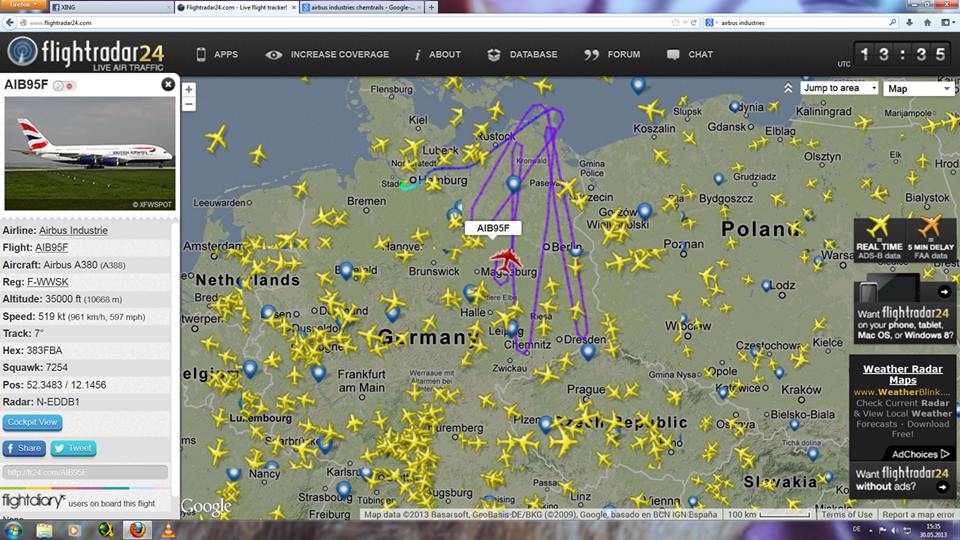Bookmark page with star icon
This screenshot has width=960, height=540.
[x=675, y=23]
